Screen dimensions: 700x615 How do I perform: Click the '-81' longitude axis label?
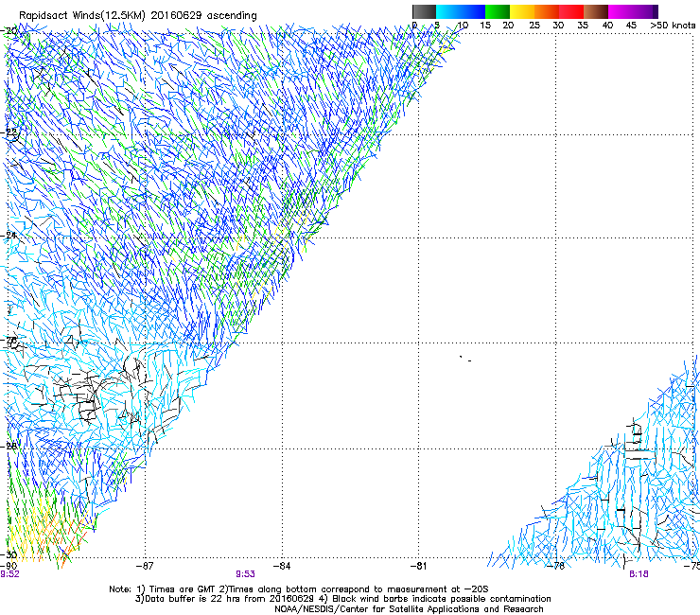point(418,566)
